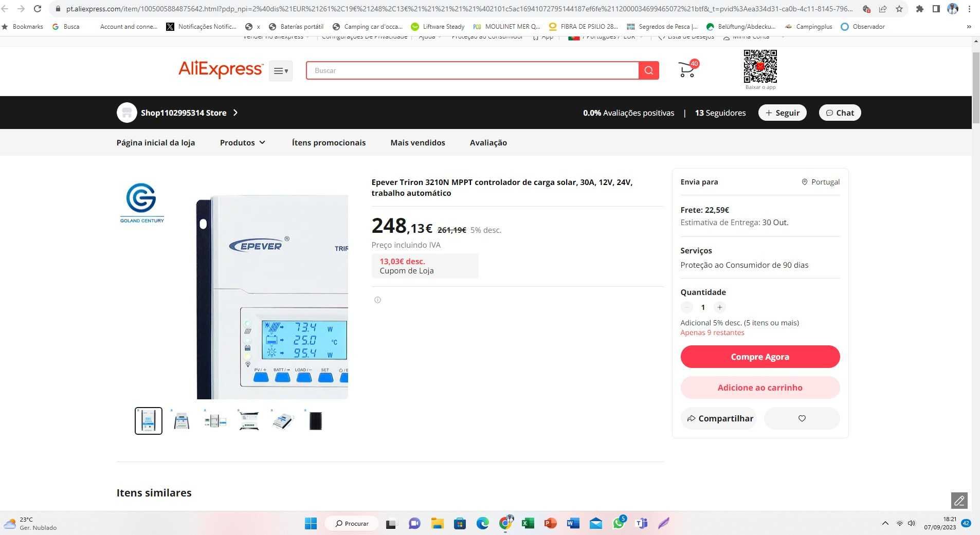This screenshot has width=980, height=535.
Task: Select the first product thumbnail
Action: (x=149, y=421)
